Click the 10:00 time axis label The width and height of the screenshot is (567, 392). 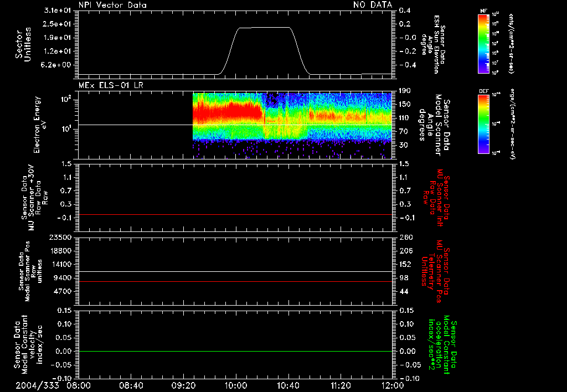[235, 386]
